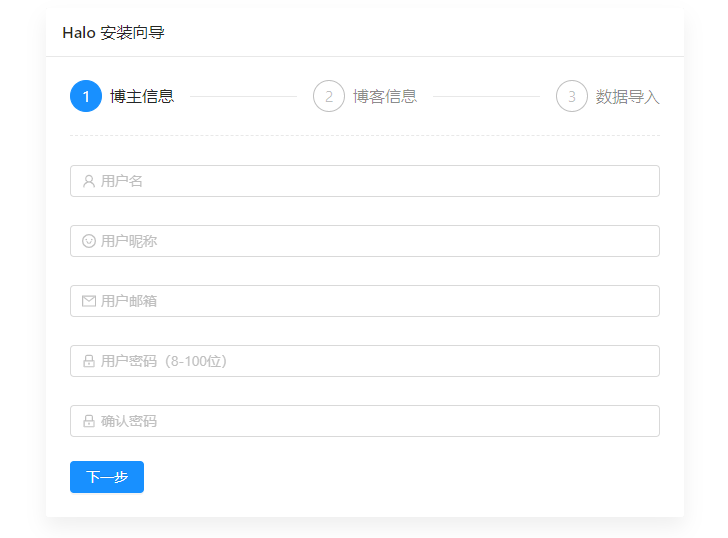Click the smiley icon in nickname field
This screenshot has height=538, width=728.
click(x=89, y=241)
